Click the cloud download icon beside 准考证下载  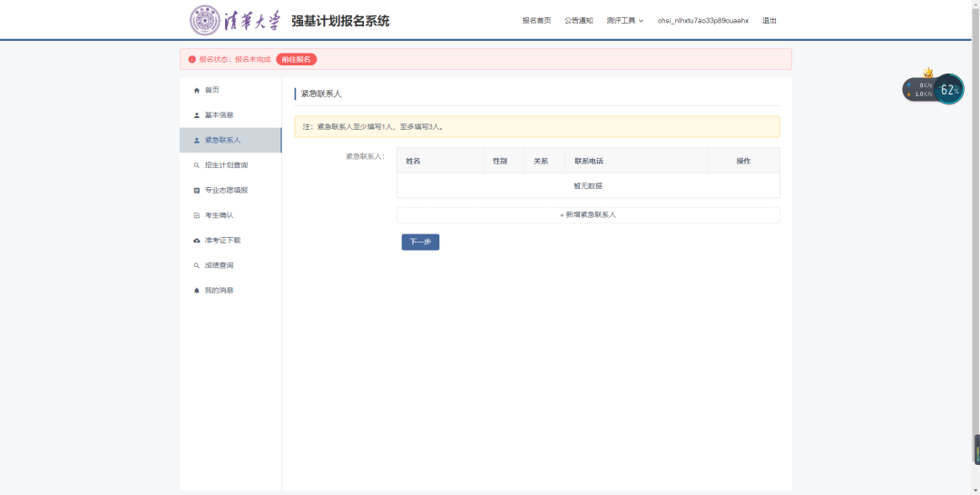click(196, 241)
